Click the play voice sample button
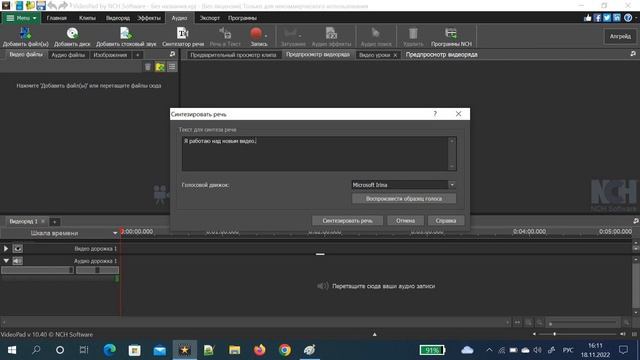Screen dimensions: 640x360 [404, 199]
